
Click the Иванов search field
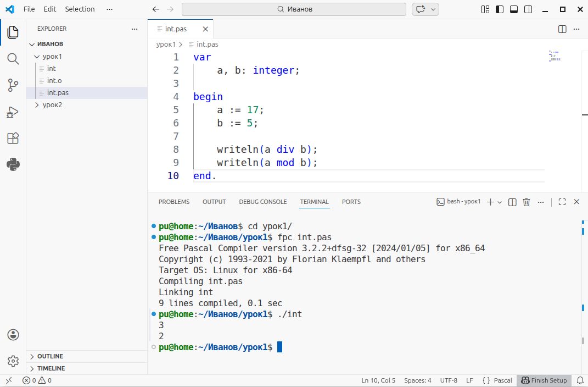pyautogui.click(x=295, y=9)
